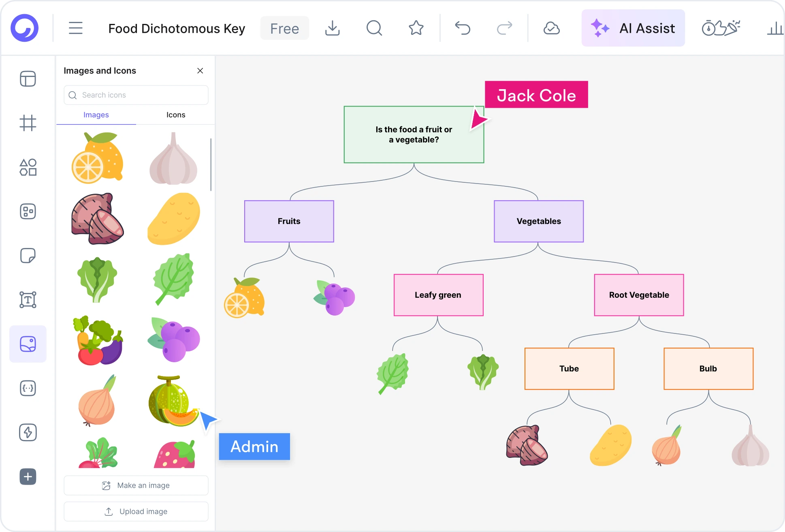Click the download icon in the toolbar
Screen dimensions: 785x532
(333, 28)
